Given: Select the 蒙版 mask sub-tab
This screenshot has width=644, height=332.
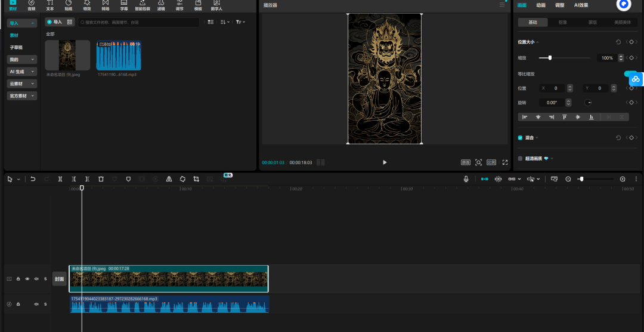Looking at the screenshot, I should 592,22.
